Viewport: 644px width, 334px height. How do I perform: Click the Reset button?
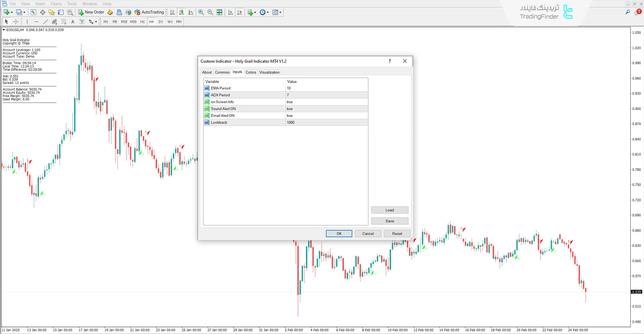tap(397, 234)
